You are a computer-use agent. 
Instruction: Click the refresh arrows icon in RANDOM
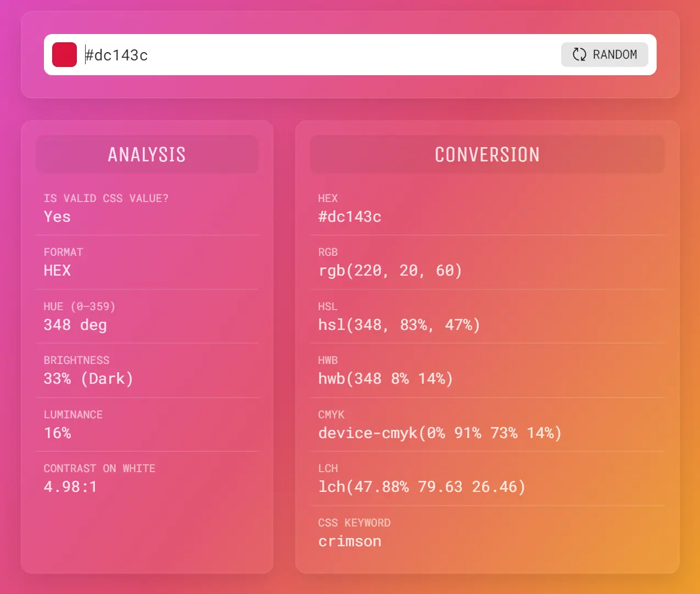pos(579,55)
